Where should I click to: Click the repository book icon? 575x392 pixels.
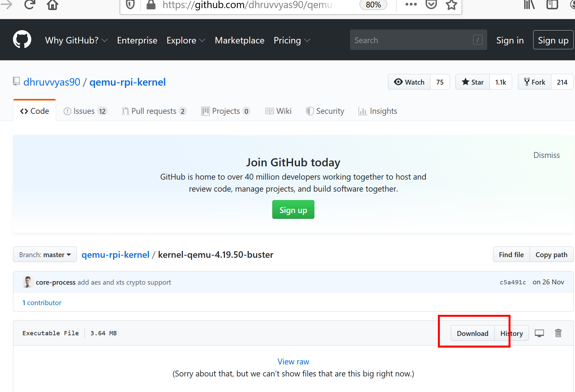tap(16, 81)
